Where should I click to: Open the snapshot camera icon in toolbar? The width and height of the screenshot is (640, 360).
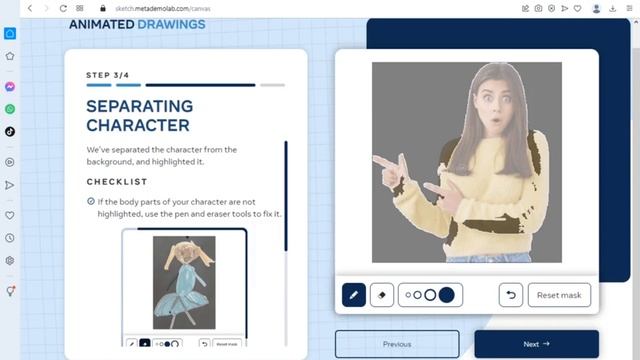tap(538, 8)
